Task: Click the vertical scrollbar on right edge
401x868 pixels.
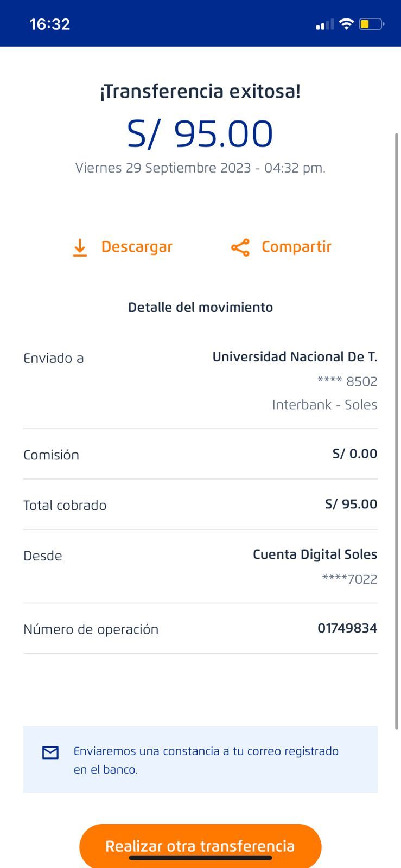Action: (397, 429)
